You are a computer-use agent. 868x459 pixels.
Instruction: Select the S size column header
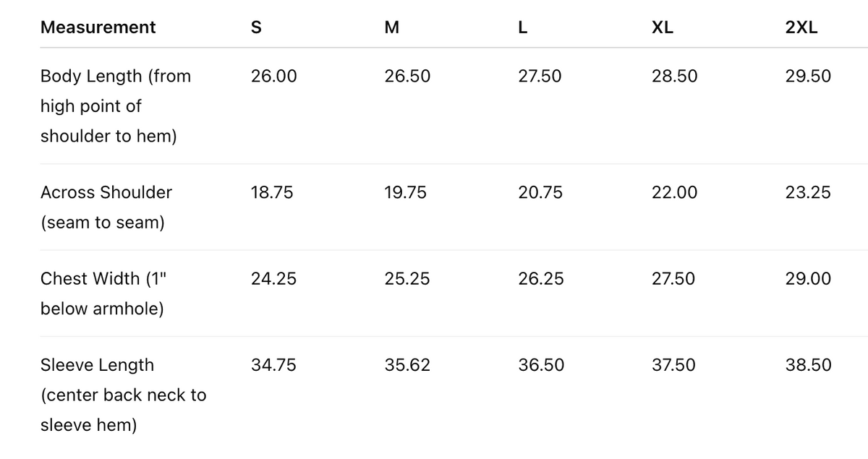[x=256, y=27]
